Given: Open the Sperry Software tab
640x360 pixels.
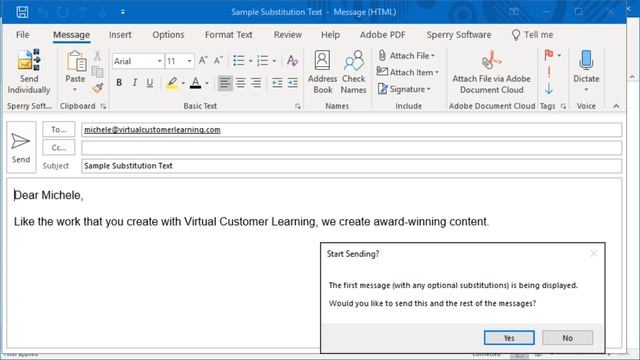Looking at the screenshot, I should 459,35.
